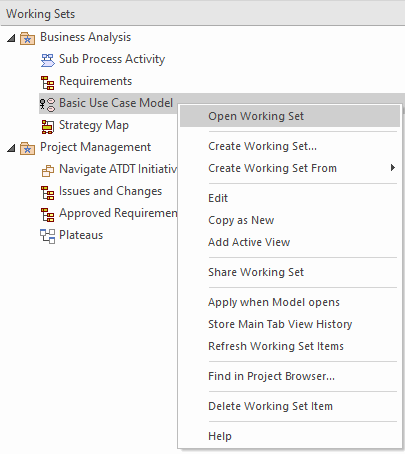405x454 pixels.
Task: Click the Requirements diagram icon
Action: pyautogui.click(x=47, y=82)
